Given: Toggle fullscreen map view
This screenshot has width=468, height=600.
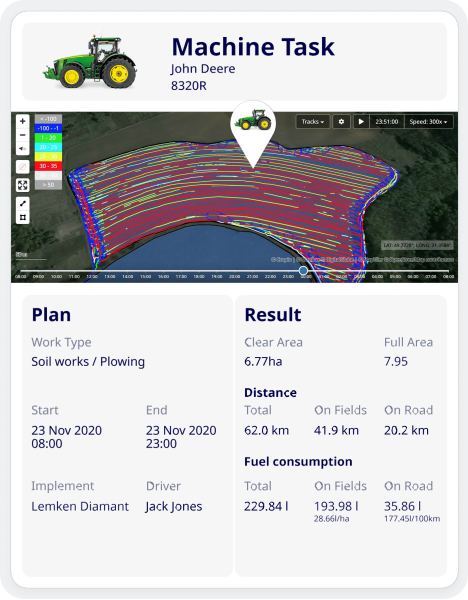Looking at the screenshot, I should (23, 186).
